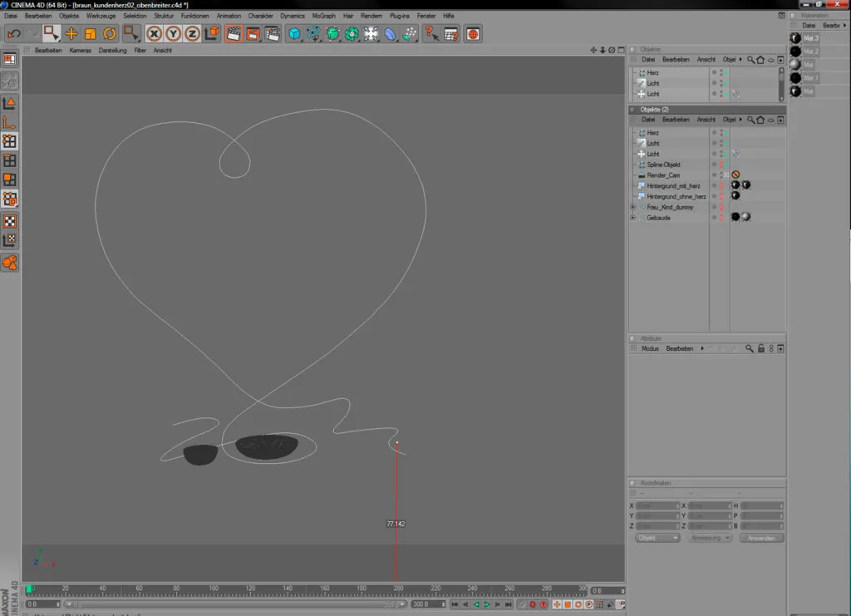Open the Rendern menu
The width and height of the screenshot is (851, 616).
pos(371,17)
